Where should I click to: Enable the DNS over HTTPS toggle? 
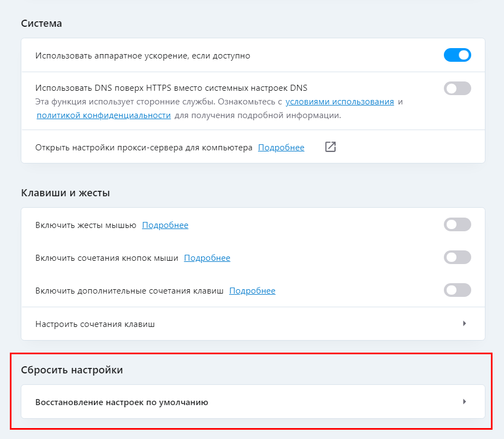point(457,88)
